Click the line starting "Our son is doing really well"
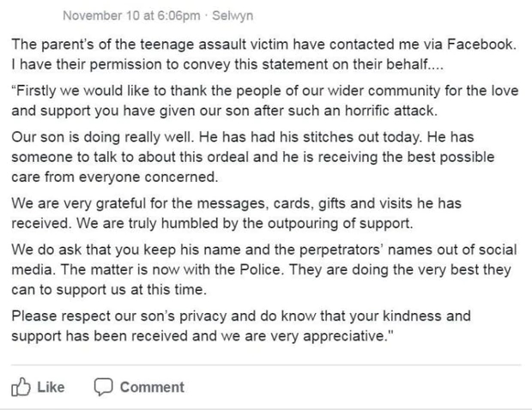 click(243, 137)
